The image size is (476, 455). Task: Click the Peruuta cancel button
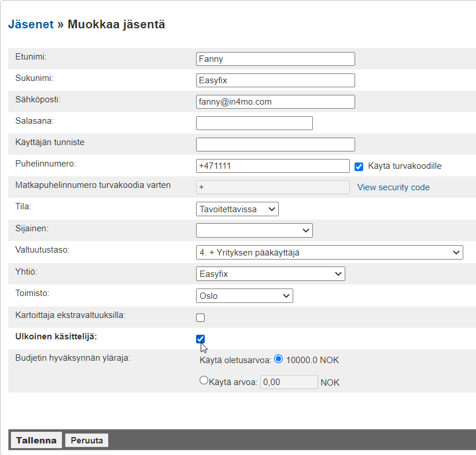87,441
